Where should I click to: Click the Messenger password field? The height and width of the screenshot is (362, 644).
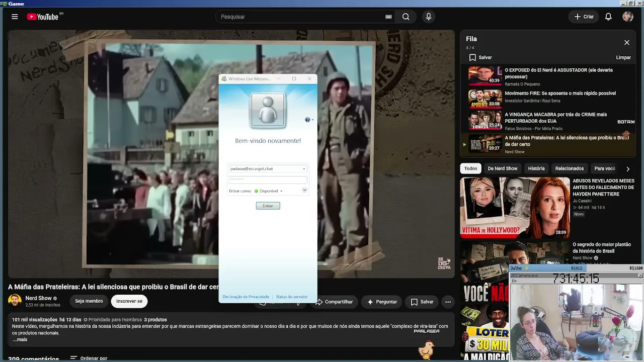(x=268, y=179)
